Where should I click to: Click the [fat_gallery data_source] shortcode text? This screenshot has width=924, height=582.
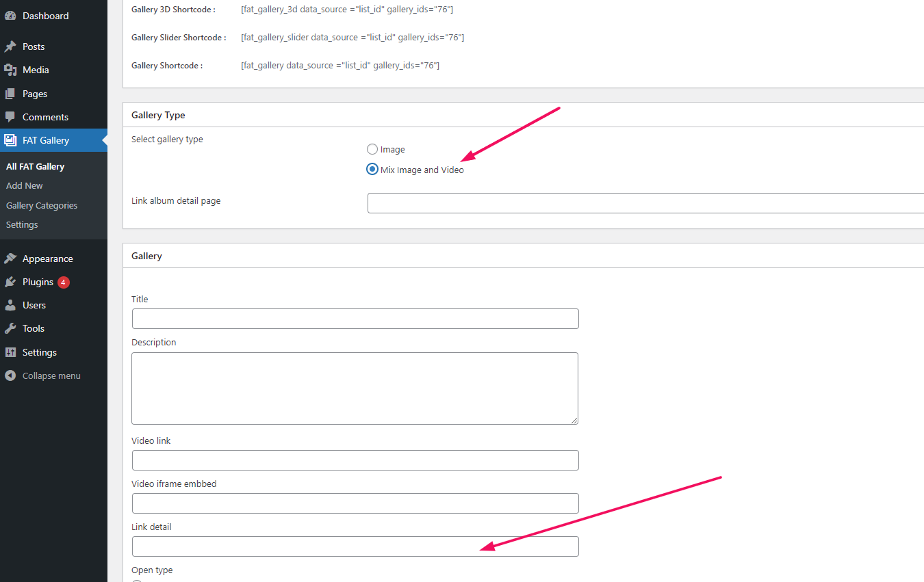click(x=340, y=65)
